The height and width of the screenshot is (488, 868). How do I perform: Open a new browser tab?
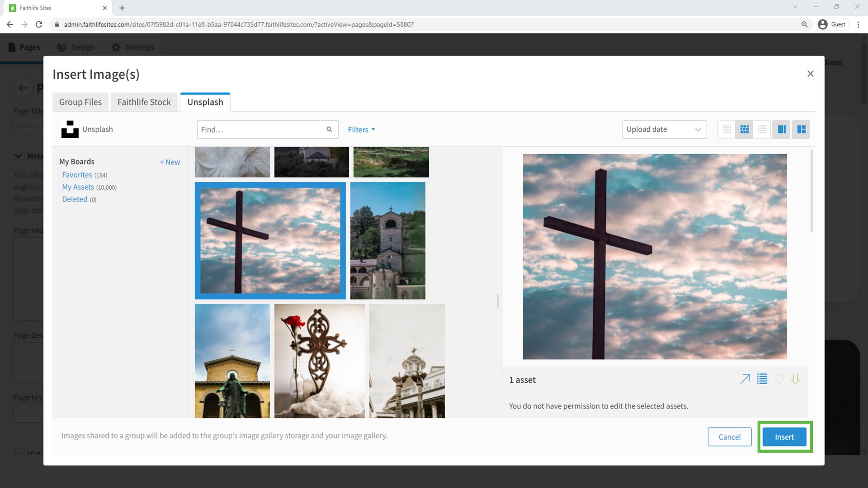tap(122, 8)
